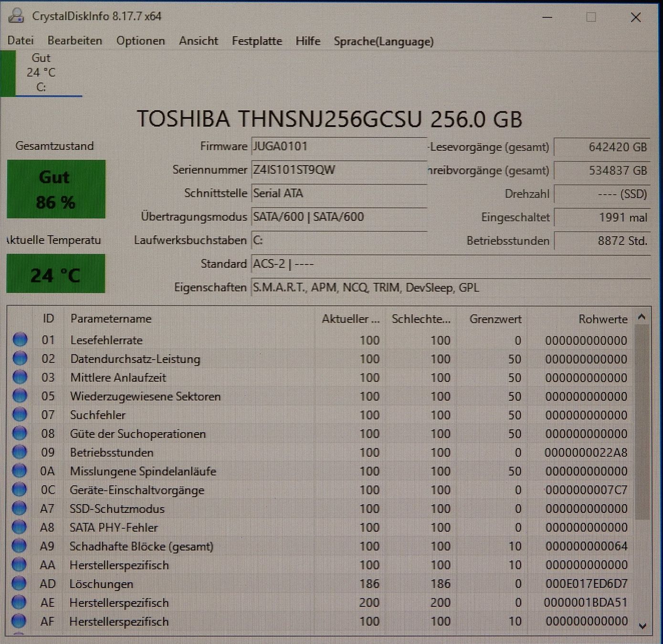The image size is (663, 644).
Task: Click raw value 000000000064 of Schadhafte Blöcke
Action: [586, 546]
